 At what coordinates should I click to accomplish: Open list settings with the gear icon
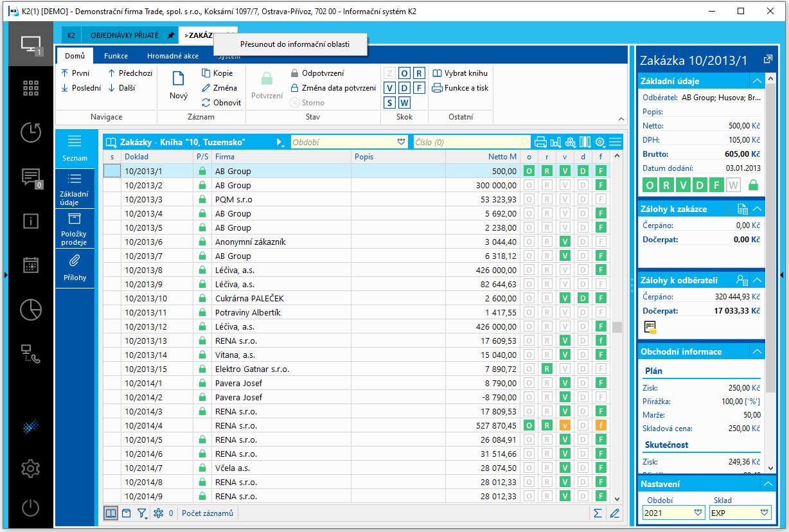coord(600,142)
